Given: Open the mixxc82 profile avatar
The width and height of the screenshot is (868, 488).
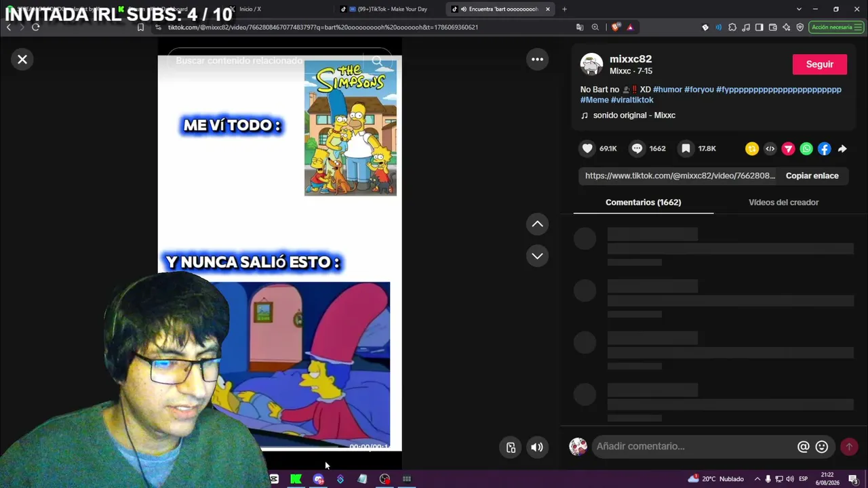Looking at the screenshot, I should (591, 64).
